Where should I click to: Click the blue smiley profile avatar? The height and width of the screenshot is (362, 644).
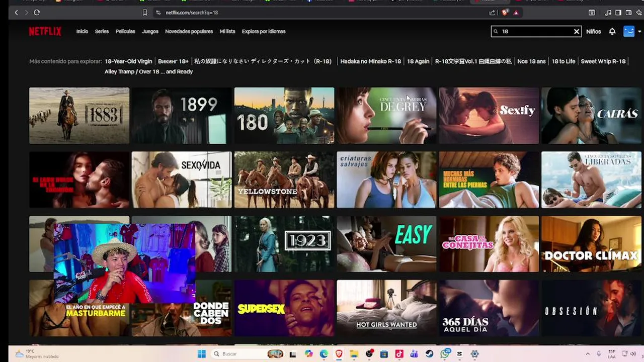click(629, 31)
